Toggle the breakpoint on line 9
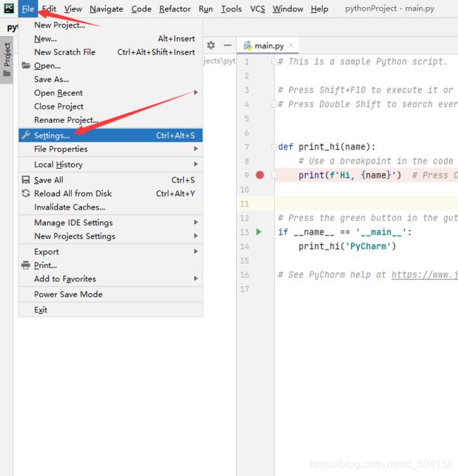This screenshot has height=476, width=458. [x=260, y=175]
